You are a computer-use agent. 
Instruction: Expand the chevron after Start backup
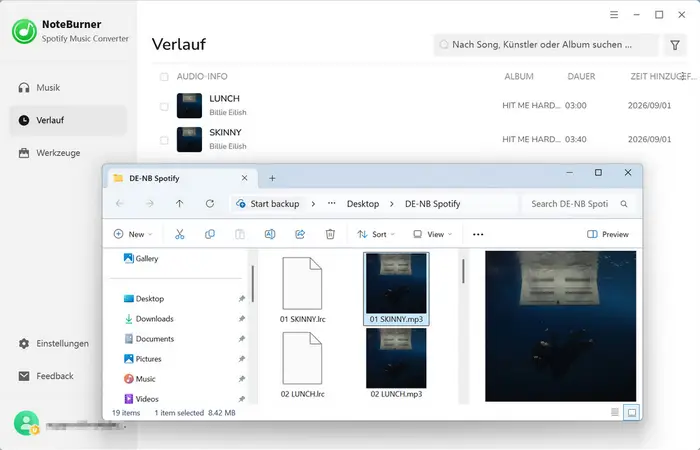coord(313,204)
